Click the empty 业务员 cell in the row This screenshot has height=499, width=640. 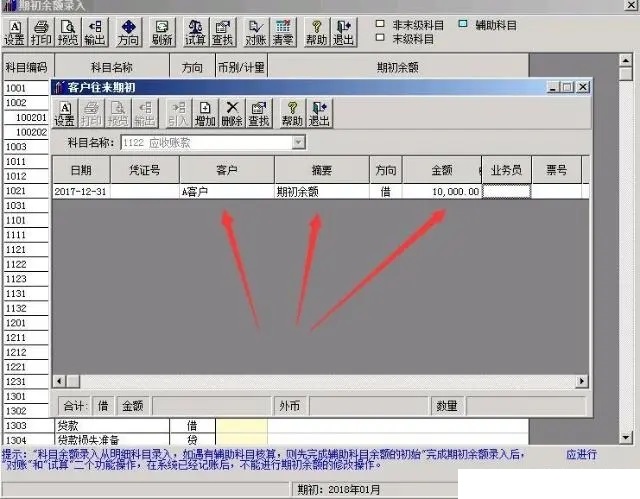pyautogui.click(x=506, y=191)
